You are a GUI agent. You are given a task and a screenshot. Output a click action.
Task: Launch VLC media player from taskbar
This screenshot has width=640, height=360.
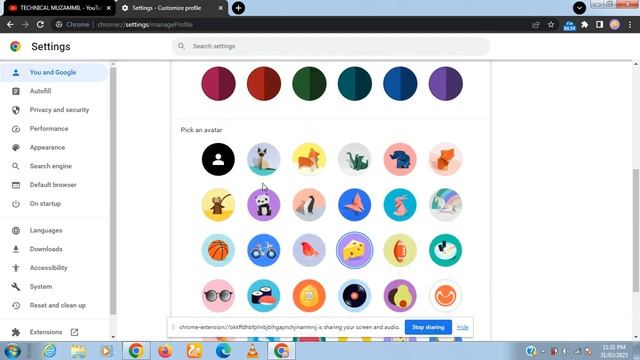pos(253,351)
